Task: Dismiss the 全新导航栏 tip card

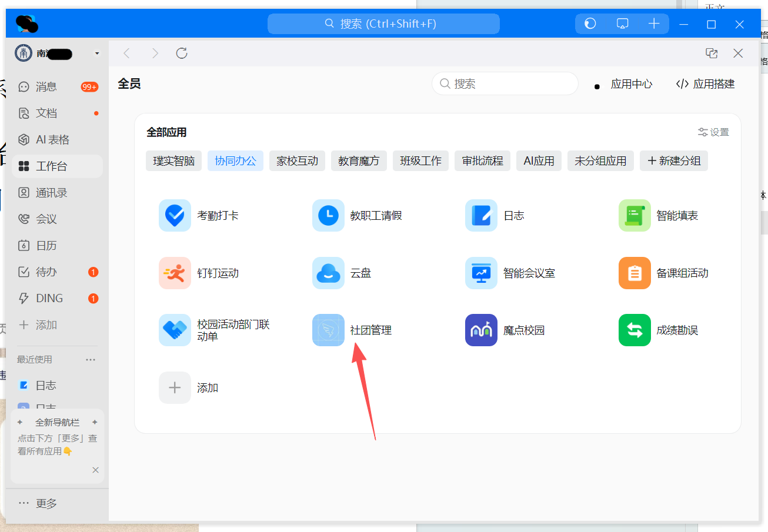Action: 95,470
